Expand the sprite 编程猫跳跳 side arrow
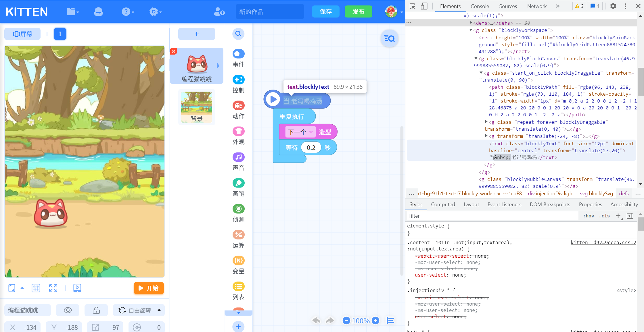The width and height of the screenshot is (644, 332). tap(218, 66)
